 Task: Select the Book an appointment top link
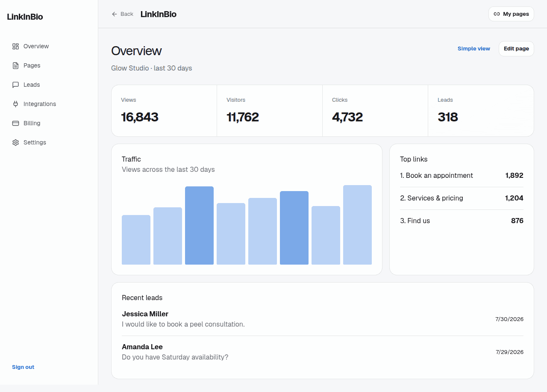[436, 176]
